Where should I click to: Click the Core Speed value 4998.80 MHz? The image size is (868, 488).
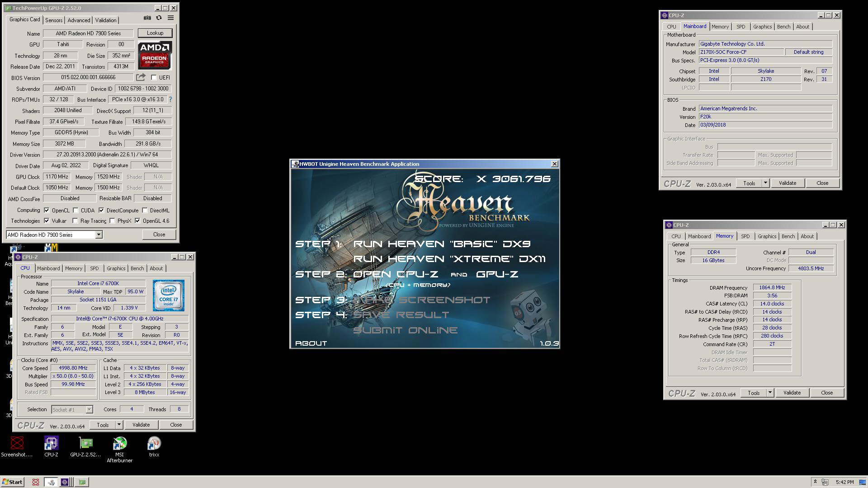pos(73,368)
